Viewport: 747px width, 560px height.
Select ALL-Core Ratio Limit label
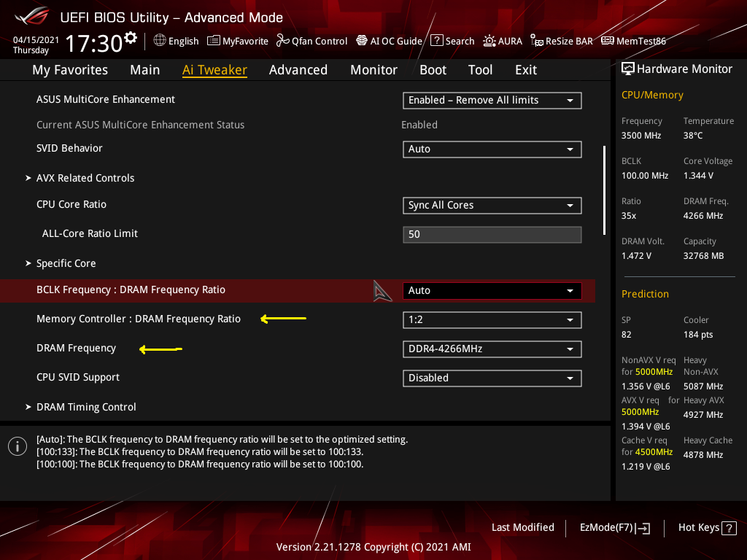pos(90,233)
